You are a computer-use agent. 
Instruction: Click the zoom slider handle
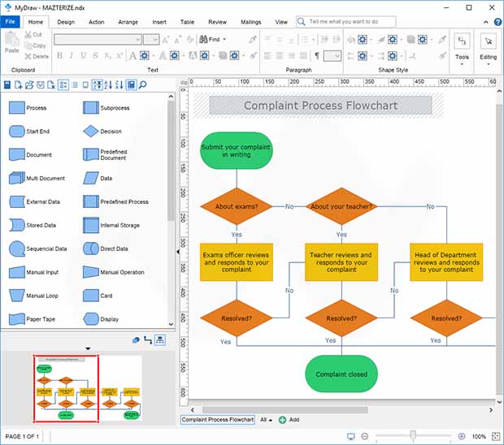pos(413,436)
